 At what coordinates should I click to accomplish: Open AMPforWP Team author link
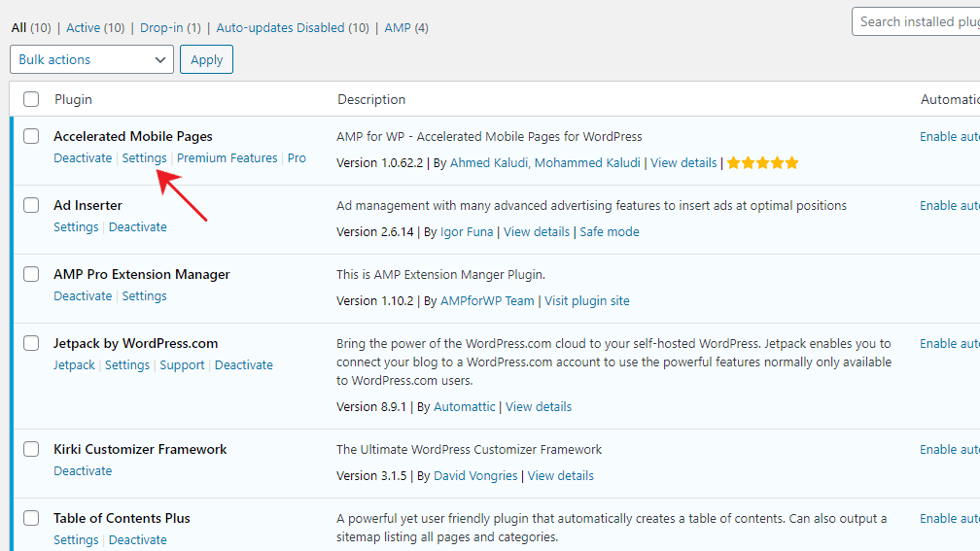coord(487,301)
